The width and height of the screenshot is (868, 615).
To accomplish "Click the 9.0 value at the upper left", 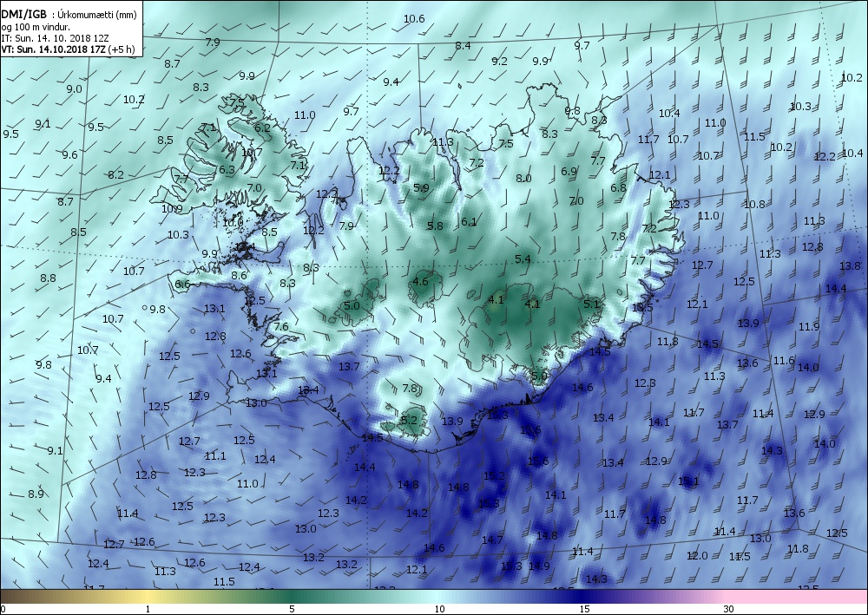I will (74, 89).
